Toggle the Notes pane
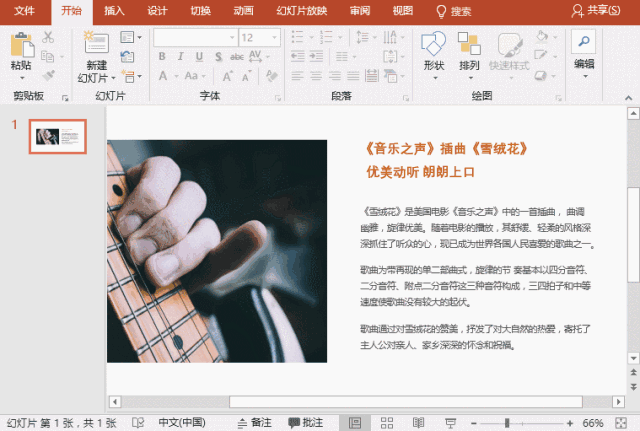The image size is (640, 431). pos(253,422)
